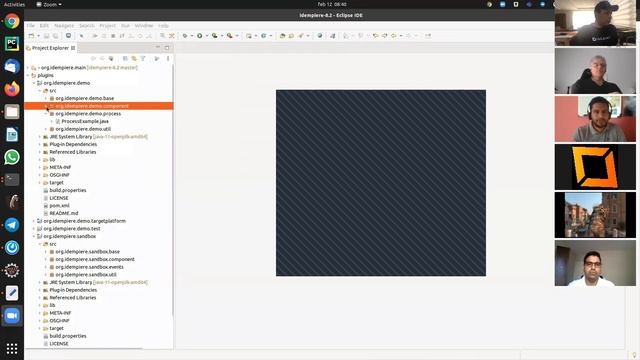
Task: Open Firefox from the dock
Action: [12, 89]
